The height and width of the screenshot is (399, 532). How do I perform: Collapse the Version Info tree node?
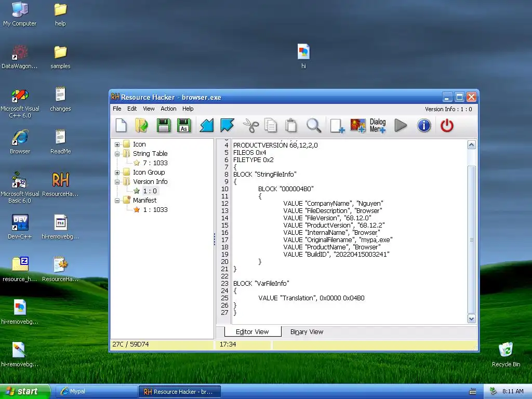pyautogui.click(x=117, y=182)
